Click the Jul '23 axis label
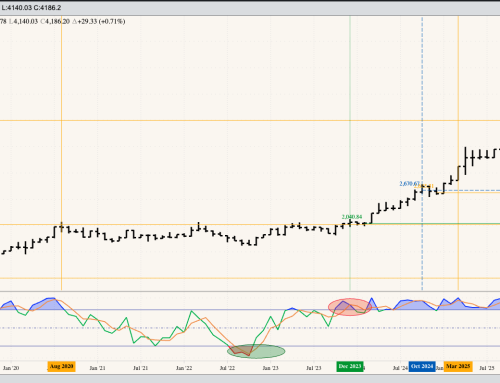This screenshot has height=383, width=500. (x=314, y=368)
